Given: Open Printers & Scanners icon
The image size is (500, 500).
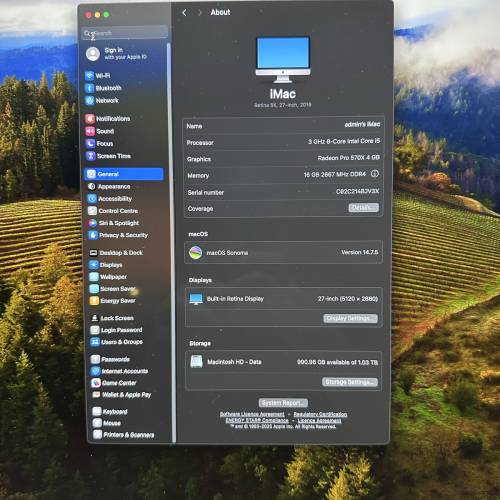Looking at the screenshot, I should [98, 434].
